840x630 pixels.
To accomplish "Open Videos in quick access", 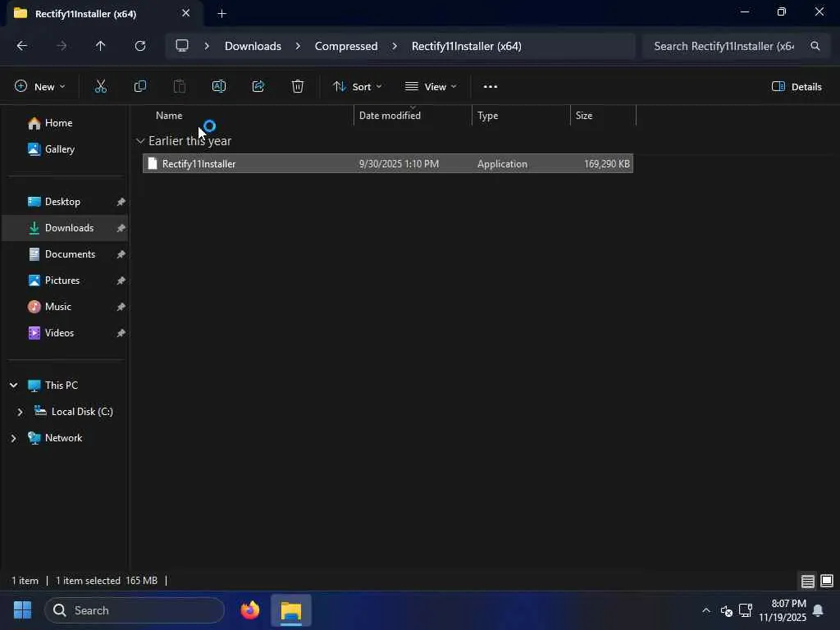I will click(59, 333).
